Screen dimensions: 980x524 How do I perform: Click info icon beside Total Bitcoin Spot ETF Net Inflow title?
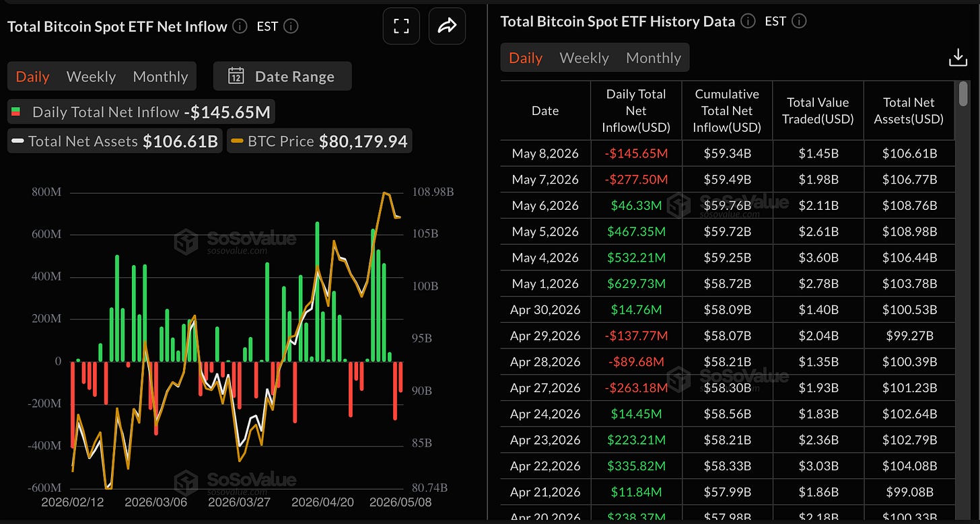tap(240, 27)
